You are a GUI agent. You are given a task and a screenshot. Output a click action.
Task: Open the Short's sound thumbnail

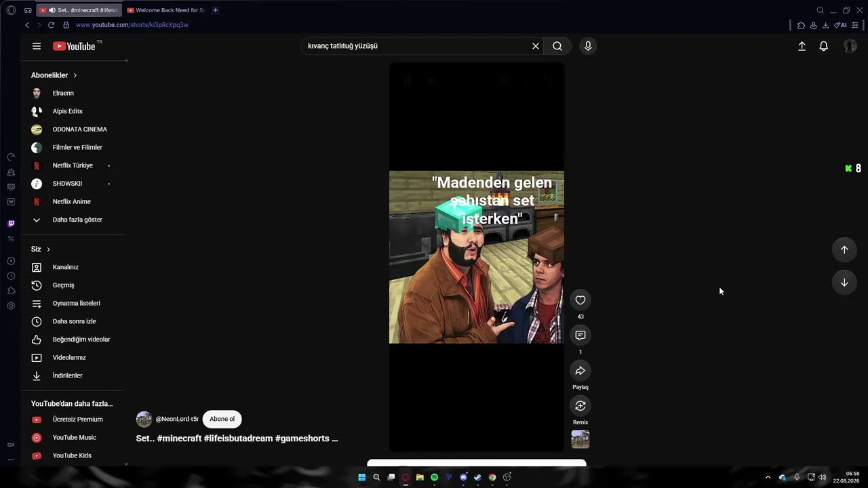[x=580, y=439]
